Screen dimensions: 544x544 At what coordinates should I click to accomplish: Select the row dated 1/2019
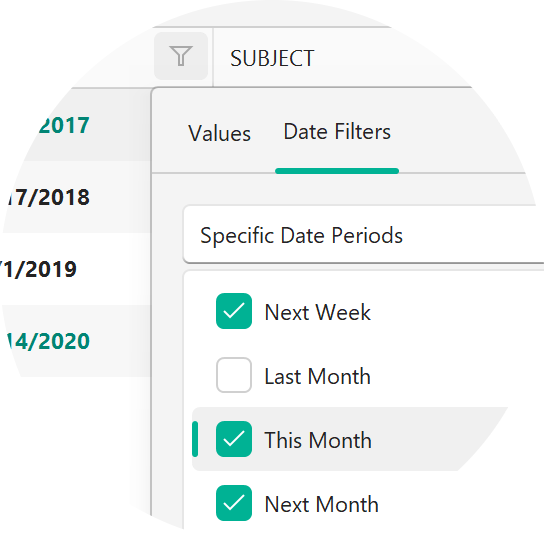[x=76, y=269]
